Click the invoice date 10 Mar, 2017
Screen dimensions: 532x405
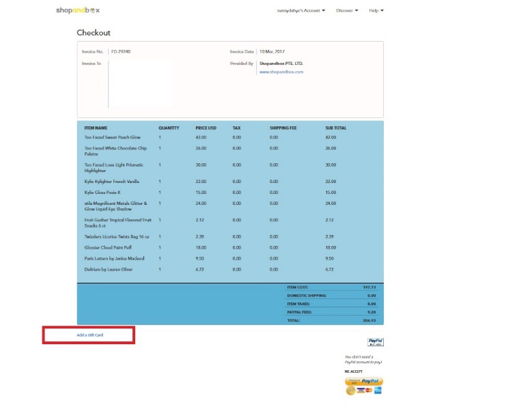272,51
